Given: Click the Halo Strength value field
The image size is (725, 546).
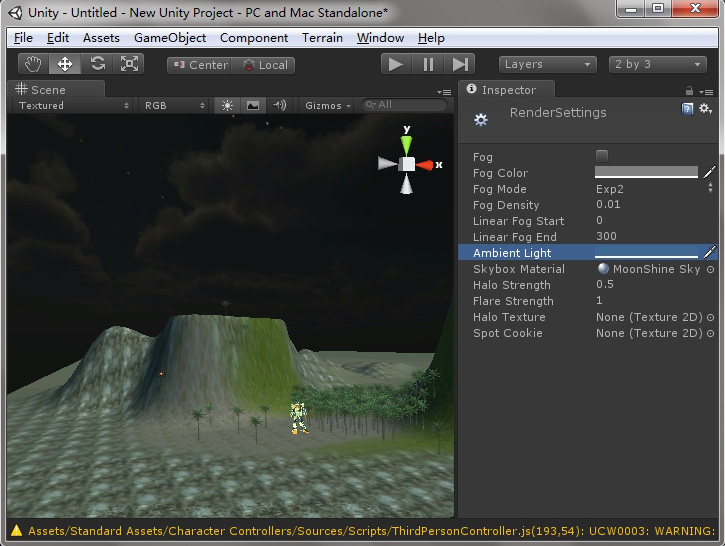Looking at the screenshot, I should point(655,284).
